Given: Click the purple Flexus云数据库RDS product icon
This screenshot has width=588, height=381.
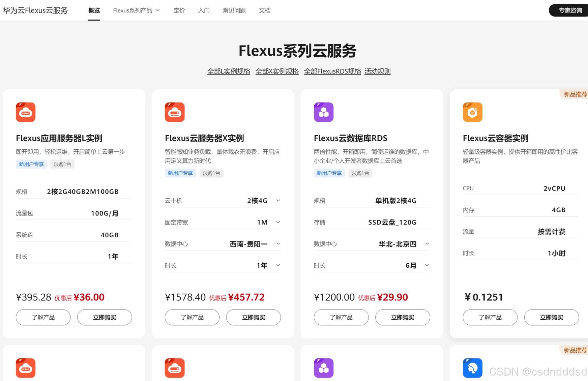Looking at the screenshot, I should pos(324,112).
